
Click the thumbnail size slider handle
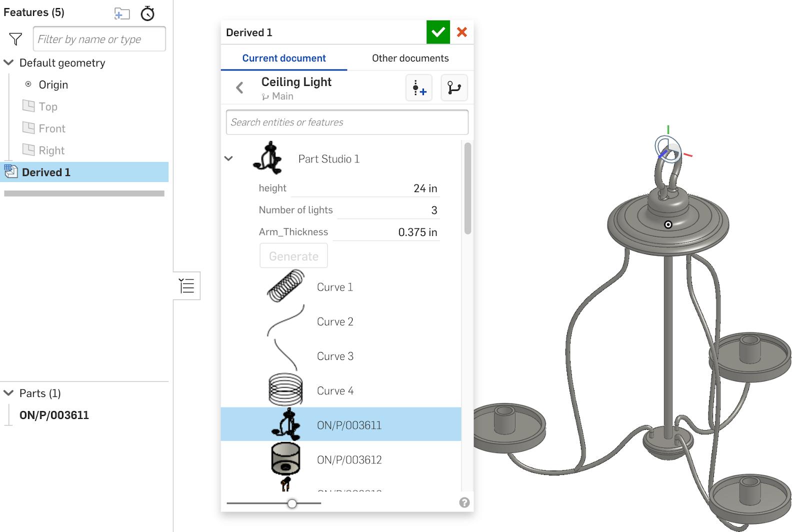coord(292,503)
